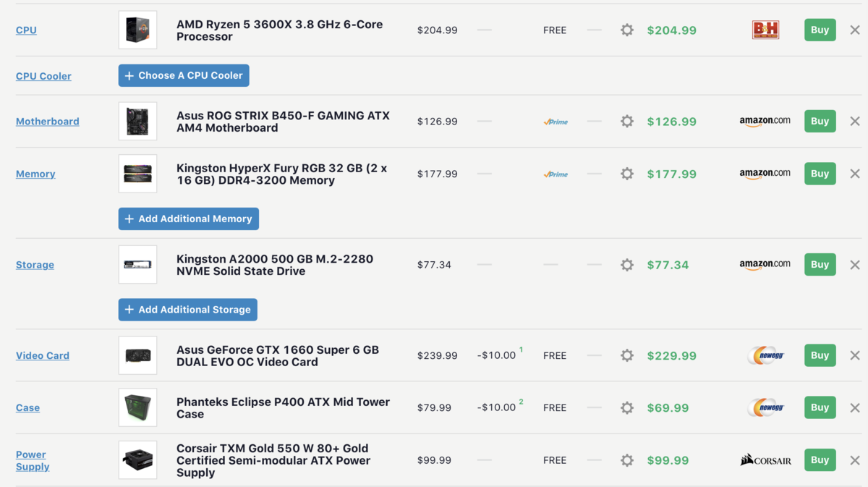Open the Storage category link

coord(35,265)
